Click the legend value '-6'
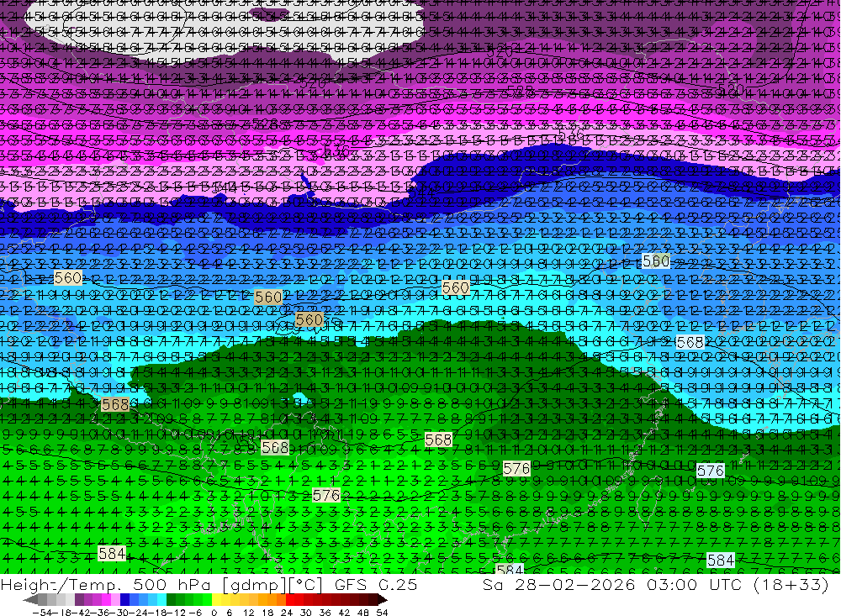 pyautogui.click(x=195, y=613)
